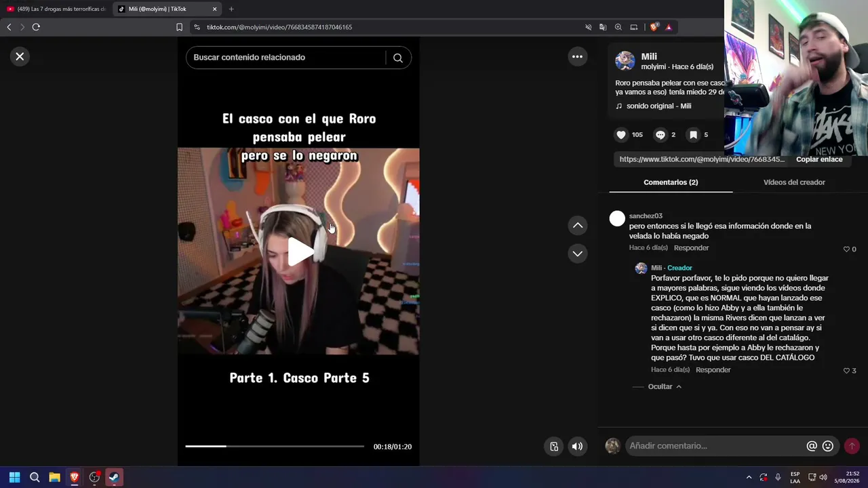Open the three-dot more options menu above the video
Screen dimensions: 868x488
point(577,57)
